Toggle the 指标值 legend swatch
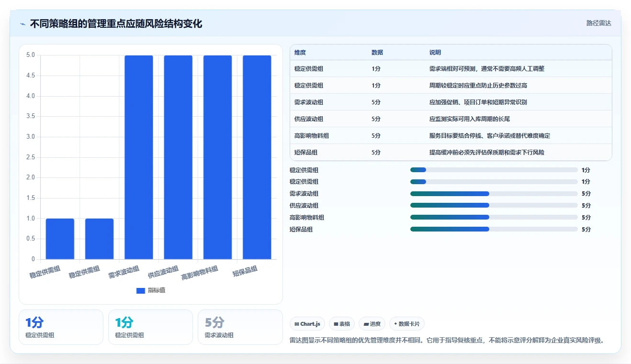The width and height of the screenshot is (631, 364). coord(141,290)
